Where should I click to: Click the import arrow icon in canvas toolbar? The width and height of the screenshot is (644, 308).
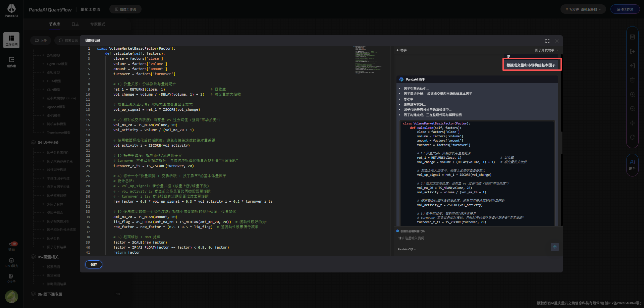click(x=632, y=66)
